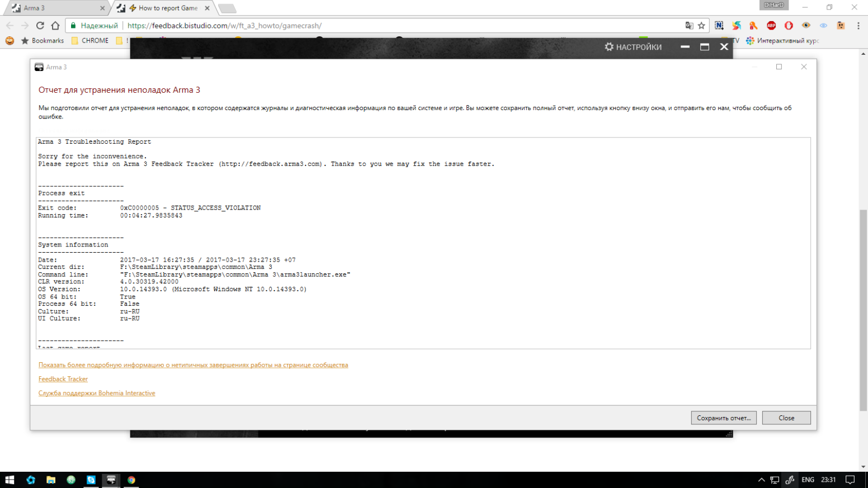Open the Windows action center notifications
Viewport: 868px width, 488px height.
[x=850, y=480]
